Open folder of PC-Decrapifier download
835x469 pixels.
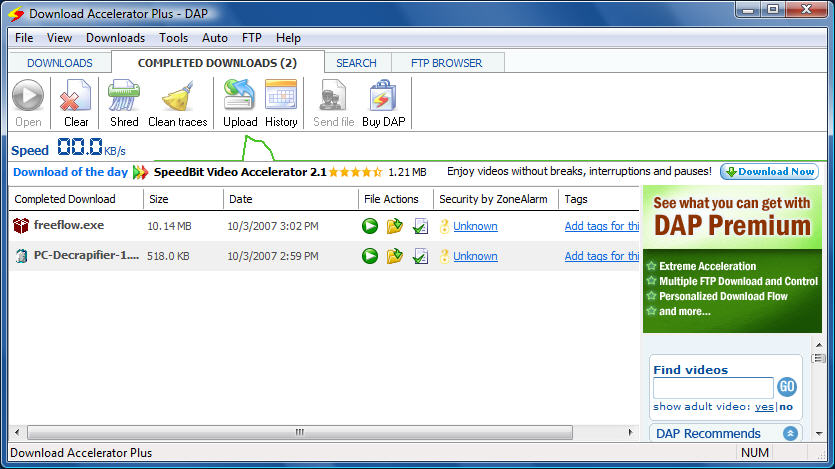coord(395,256)
